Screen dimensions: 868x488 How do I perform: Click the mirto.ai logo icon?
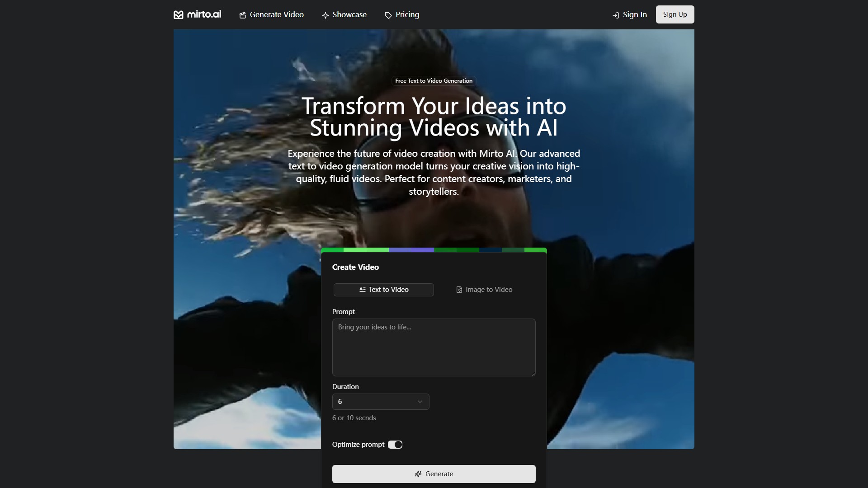pyautogui.click(x=179, y=15)
